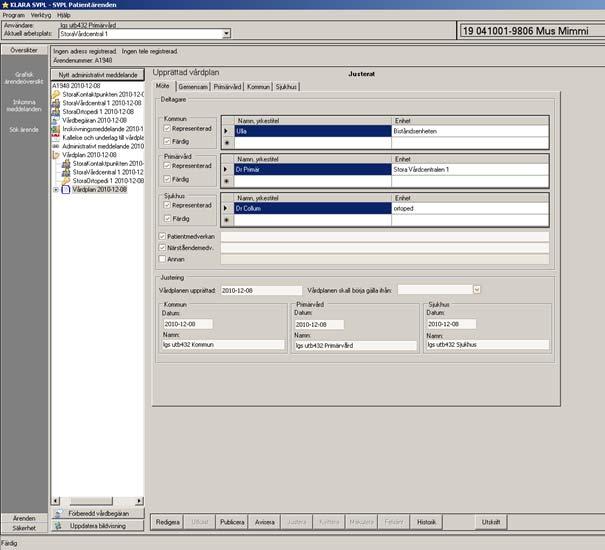Open the Hjälp menu
This screenshot has width=605, height=550.
(x=64, y=15)
